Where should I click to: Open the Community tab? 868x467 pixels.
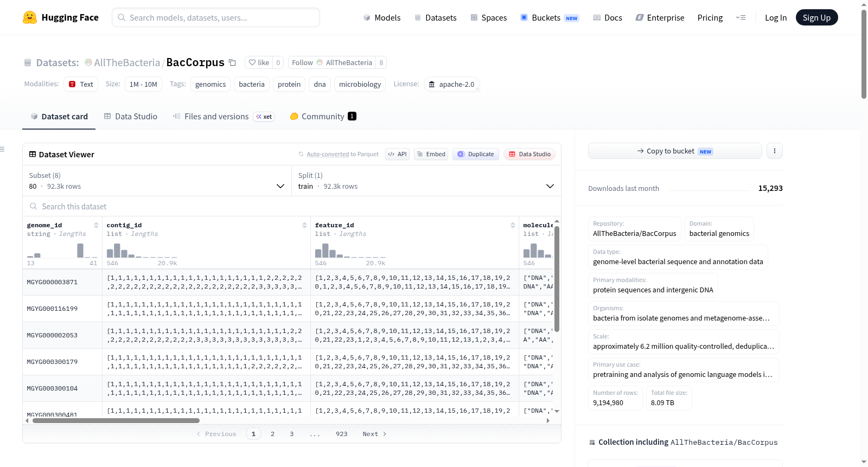tap(323, 117)
